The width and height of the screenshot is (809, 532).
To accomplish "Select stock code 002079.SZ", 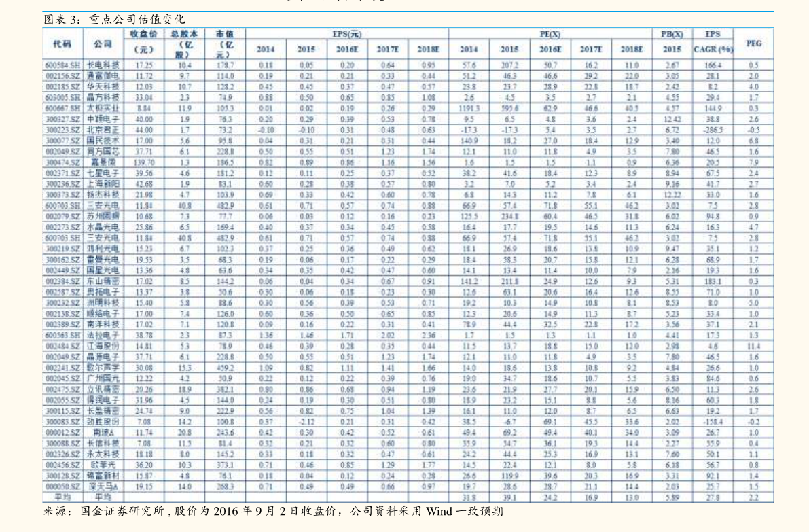I will (x=62, y=217).
